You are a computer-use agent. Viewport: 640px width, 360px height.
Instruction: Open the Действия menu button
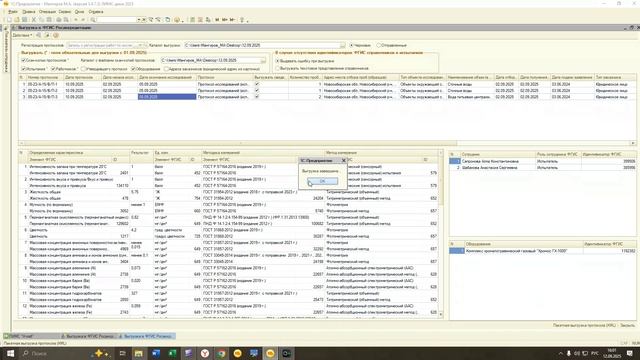tap(22, 36)
